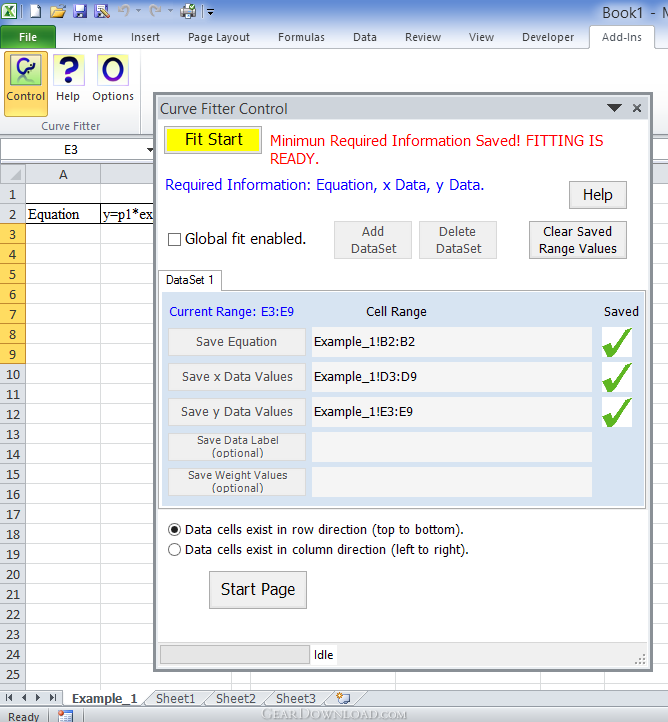
Task: Insert a new worksheet
Action: coord(343,698)
